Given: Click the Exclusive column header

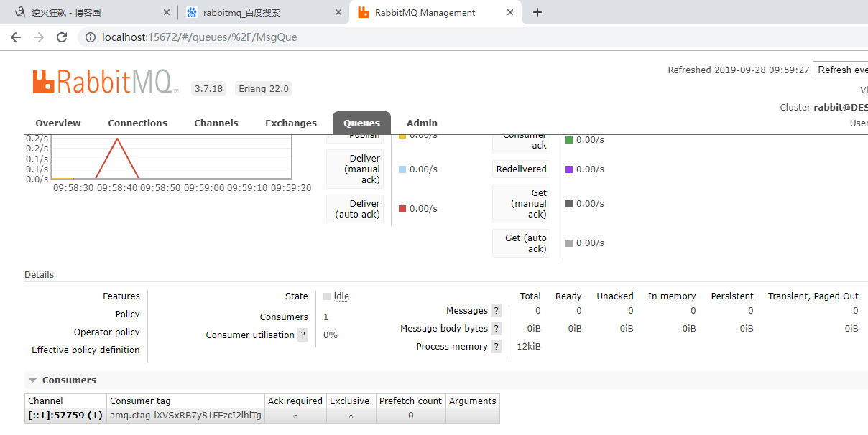Looking at the screenshot, I should tap(350, 401).
